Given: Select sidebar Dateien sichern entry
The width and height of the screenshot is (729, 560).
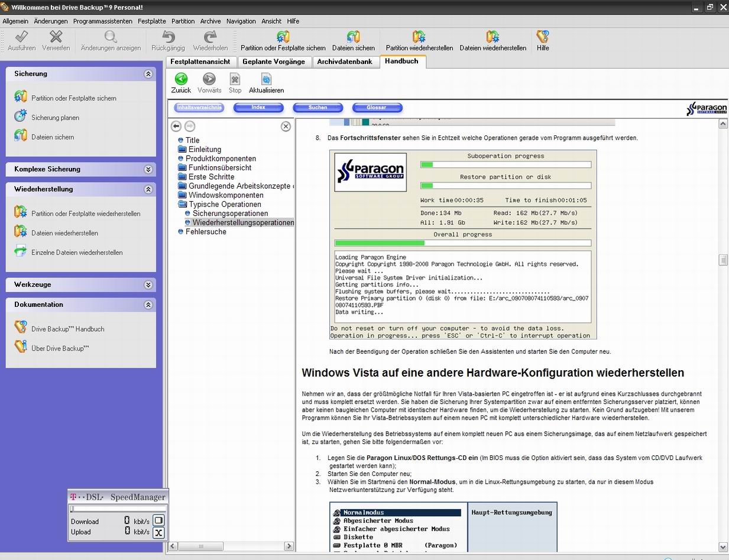Looking at the screenshot, I should coord(53,137).
